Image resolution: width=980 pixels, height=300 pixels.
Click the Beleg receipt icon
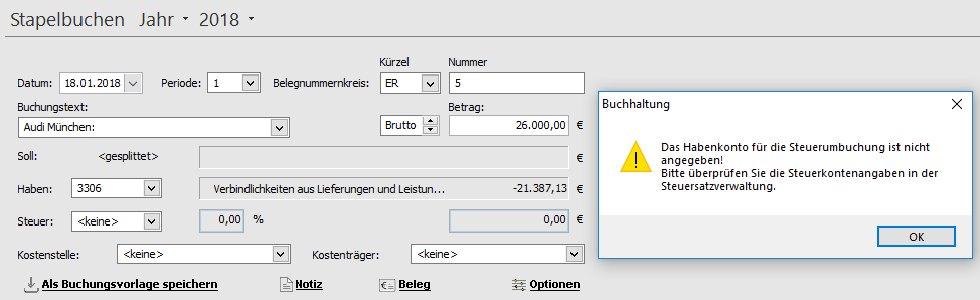[x=387, y=285]
